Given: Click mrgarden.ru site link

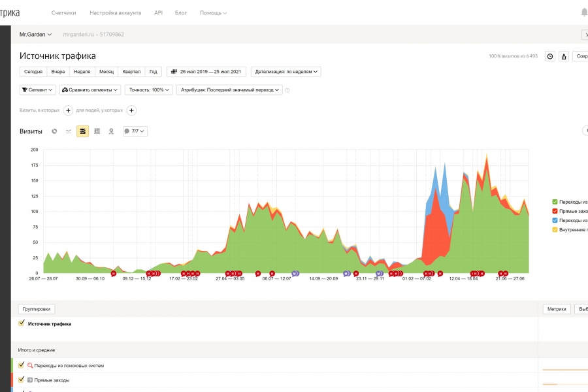Looking at the screenshot, I should point(78,35).
